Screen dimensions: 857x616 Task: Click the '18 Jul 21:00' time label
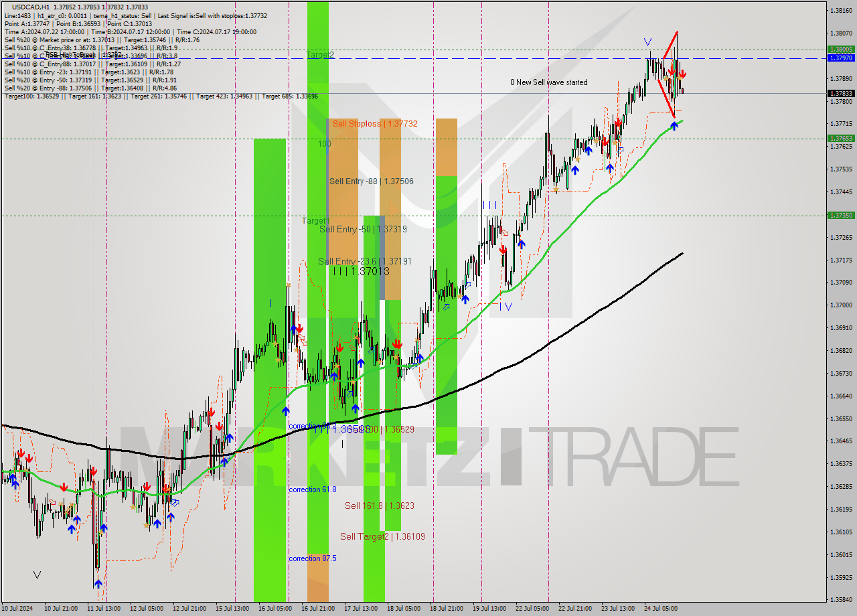click(x=447, y=609)
